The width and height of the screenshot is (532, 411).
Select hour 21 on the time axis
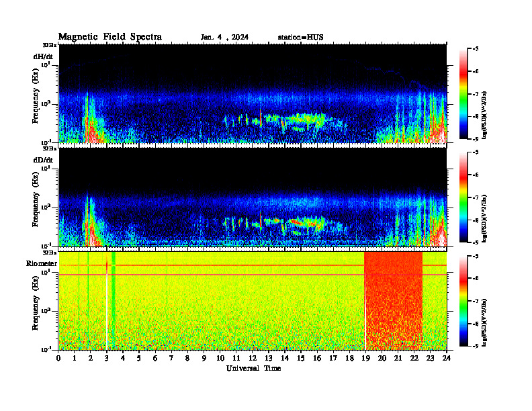click(398, 358)
